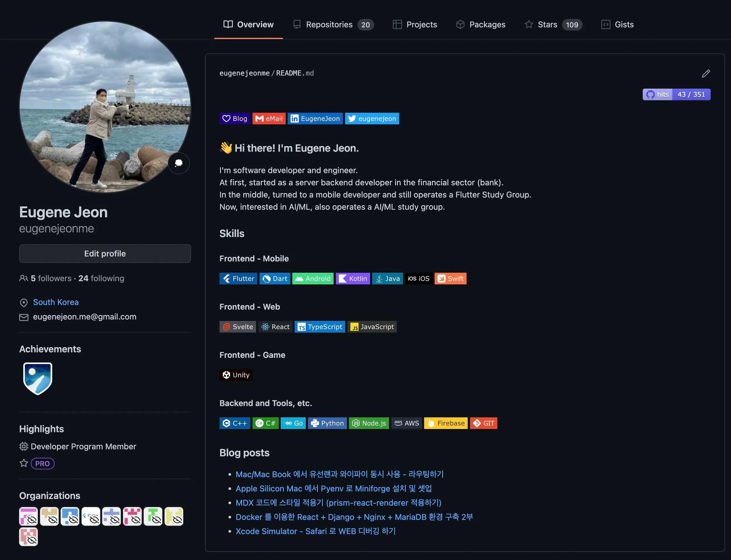Image resolution: width=731 pixels, height=560 pixels.
Task: Click the README edit pencil icon
Action: pos(706,73)
